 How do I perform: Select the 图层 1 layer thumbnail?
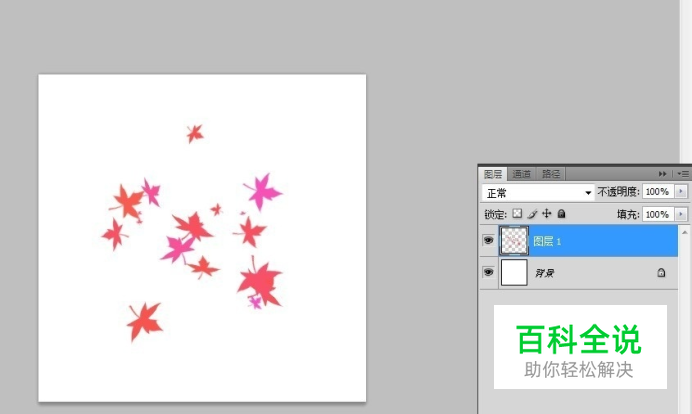pyautogui.click(x=514, y=241)
